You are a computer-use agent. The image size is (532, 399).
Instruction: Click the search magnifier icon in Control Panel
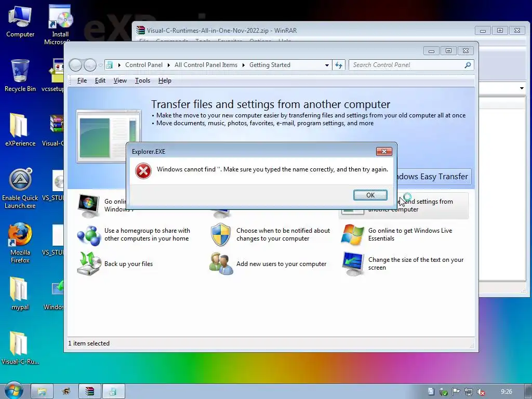point(468,65)
